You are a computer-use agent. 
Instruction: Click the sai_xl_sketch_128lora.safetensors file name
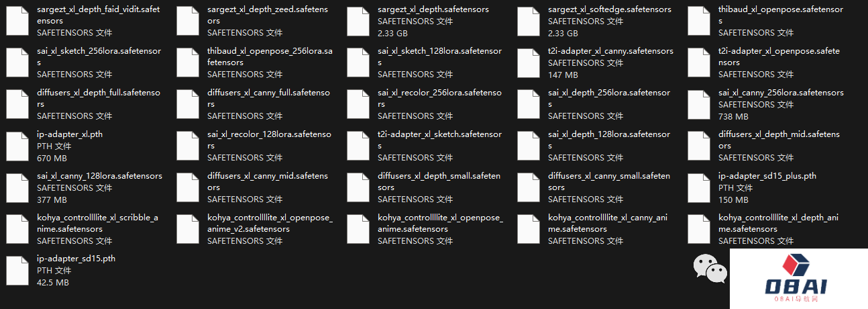439,56
